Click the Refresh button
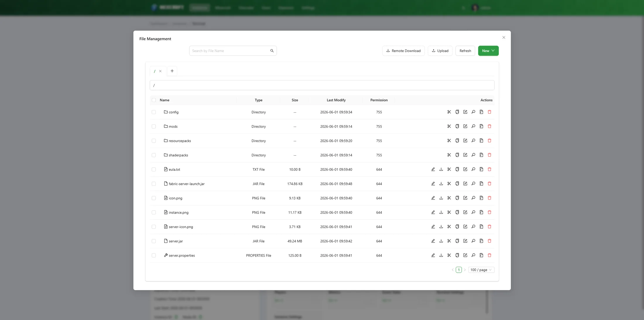 click(x=465, y=51)
